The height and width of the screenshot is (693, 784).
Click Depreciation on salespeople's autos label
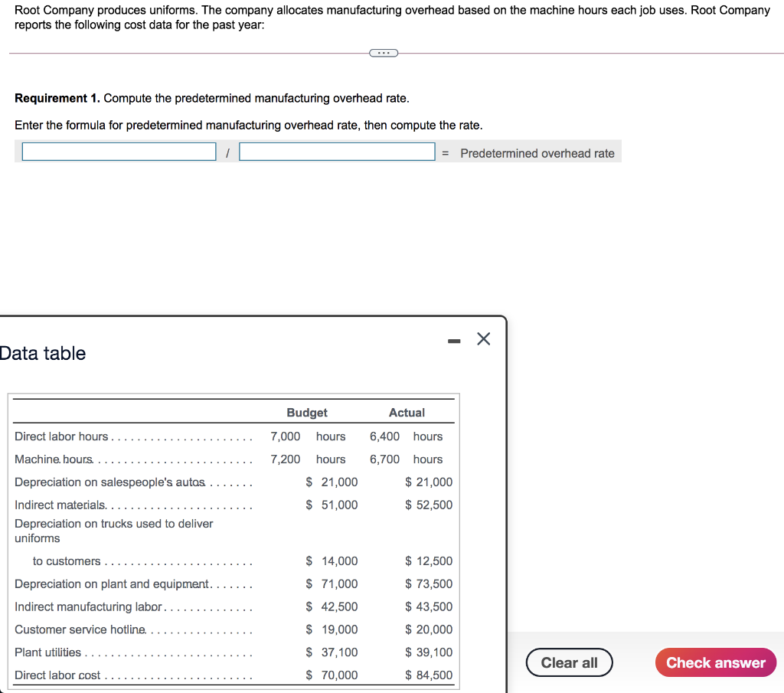[x=109, y=482]
